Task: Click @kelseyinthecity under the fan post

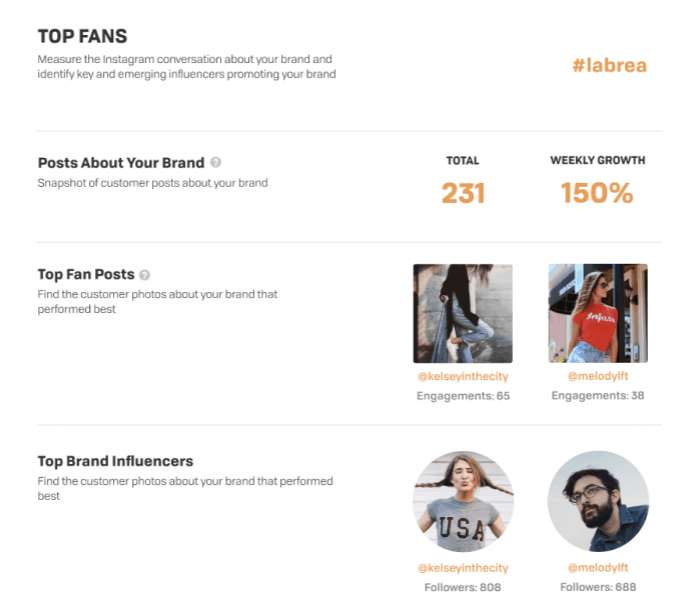Action: (x=463, y=377)
